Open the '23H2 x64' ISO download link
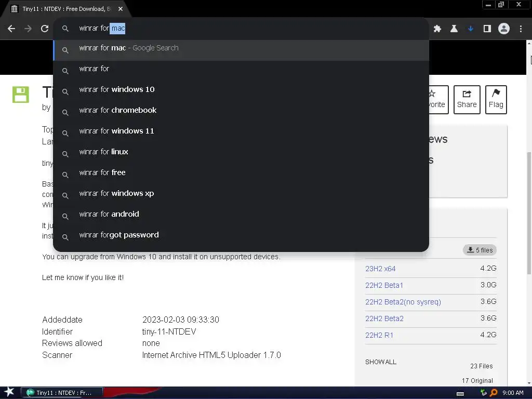The image size is (532, 399). [x=380, y=269]
